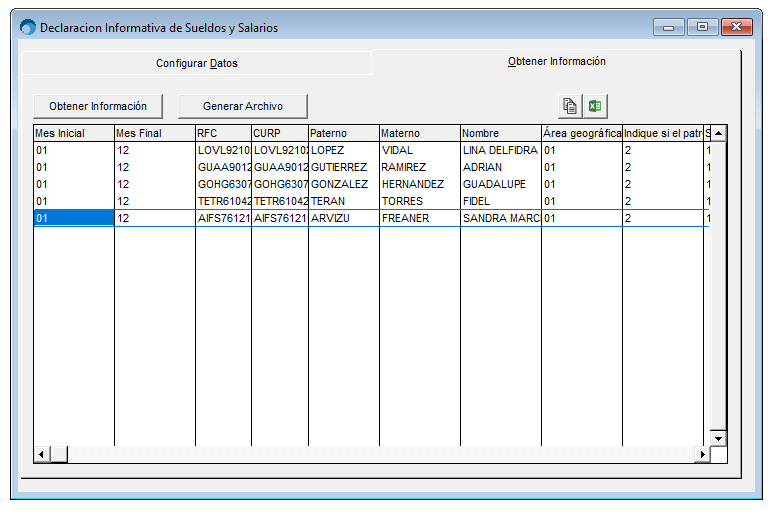Image resolution: width=774 pixels, height=522 pixels.
Task: Click the vertical scrollbar up arrow
Action: pos(717,133)
